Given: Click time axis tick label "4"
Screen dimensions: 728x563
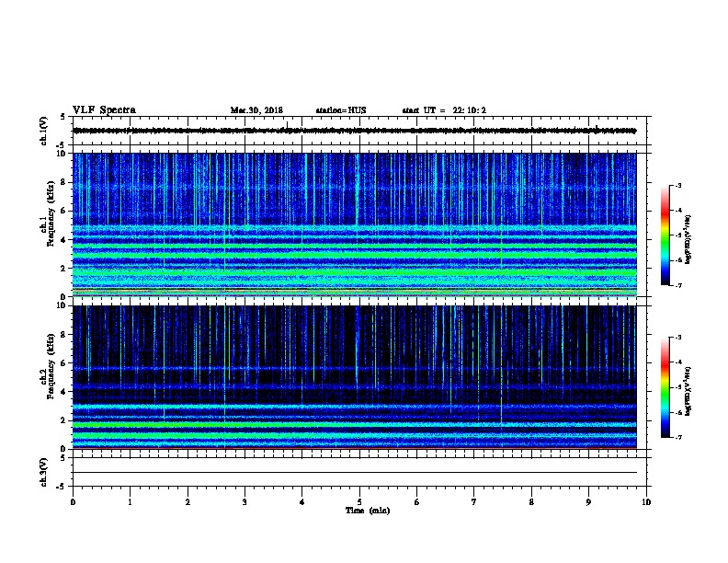Looking at the screenshot, I should (302, 502).
